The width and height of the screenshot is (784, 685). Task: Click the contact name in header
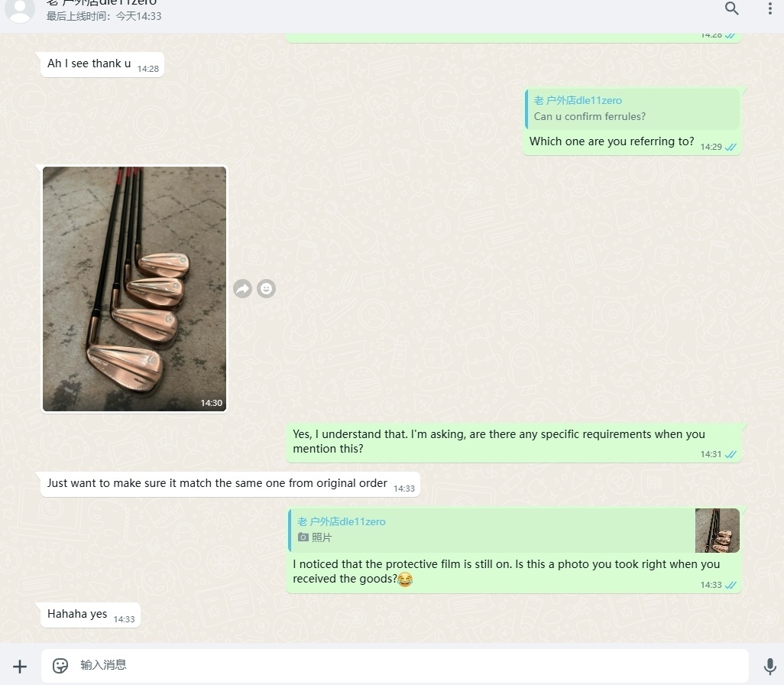tap(102, 3)
